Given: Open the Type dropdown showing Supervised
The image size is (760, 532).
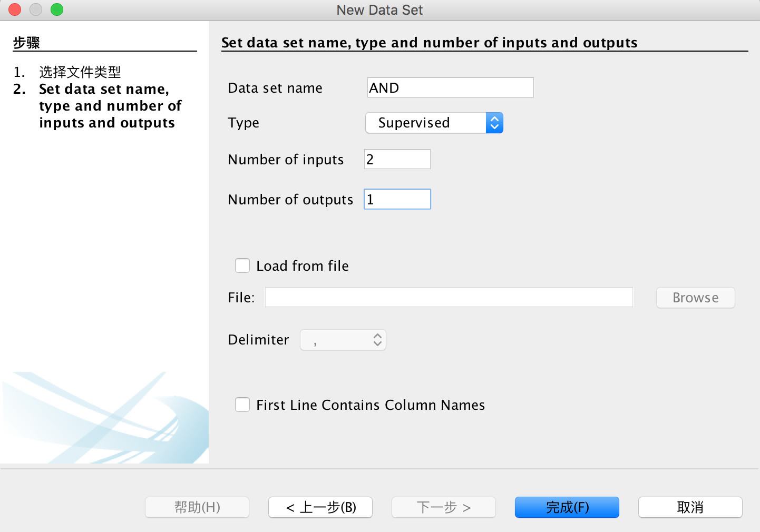Looking at the screenshot, I should 434,123.
